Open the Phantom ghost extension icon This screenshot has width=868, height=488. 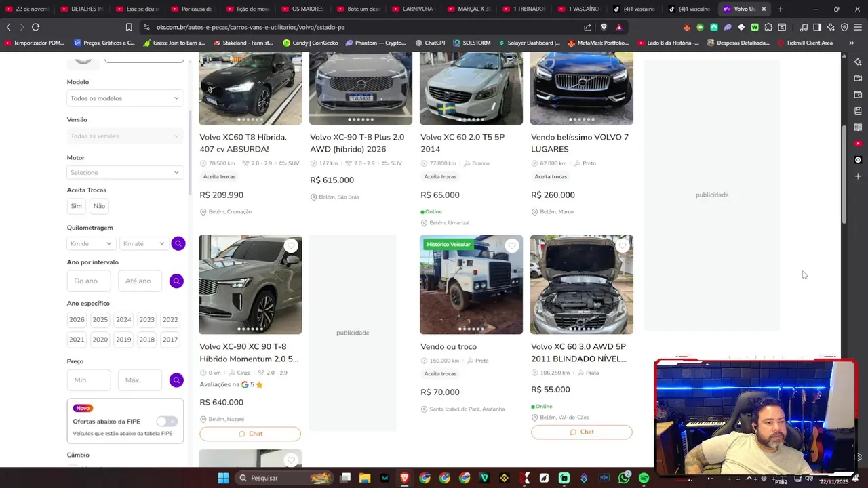(x=728, y=27)
